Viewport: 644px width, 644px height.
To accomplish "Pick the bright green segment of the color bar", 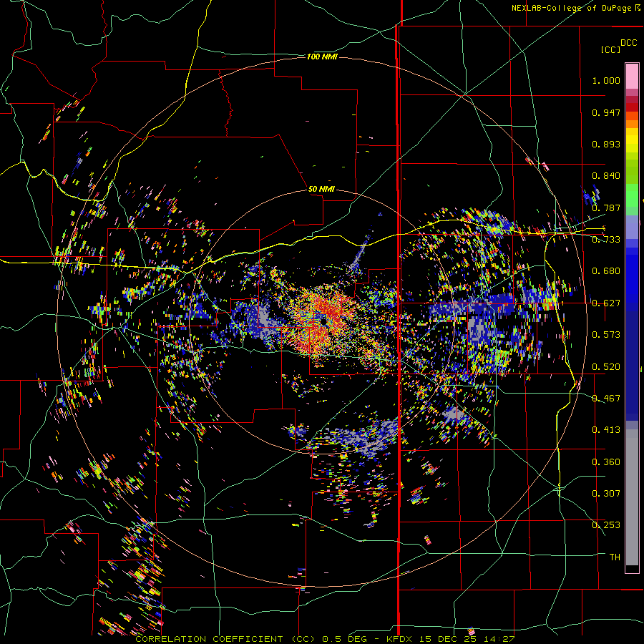I will [632, 195].
